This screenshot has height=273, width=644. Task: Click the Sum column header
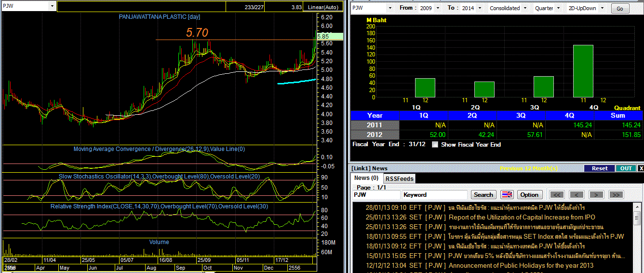click(618, 115)
